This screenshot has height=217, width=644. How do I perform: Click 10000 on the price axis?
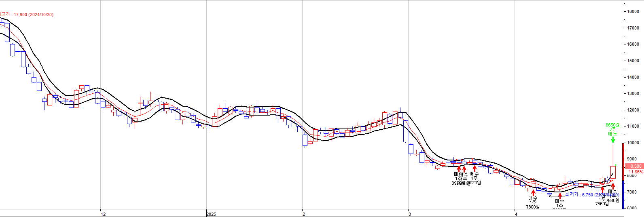point(633,143)
